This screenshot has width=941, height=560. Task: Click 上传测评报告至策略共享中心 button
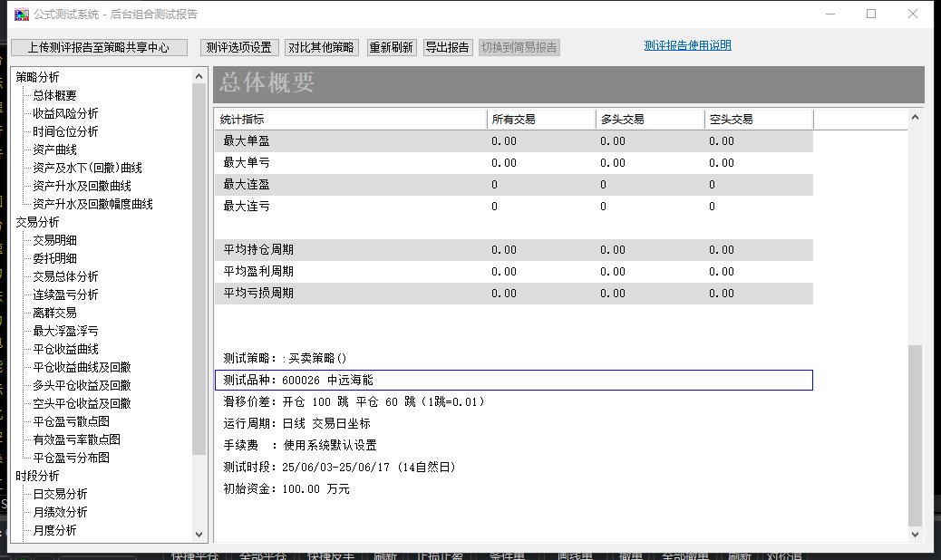point(98,47)
